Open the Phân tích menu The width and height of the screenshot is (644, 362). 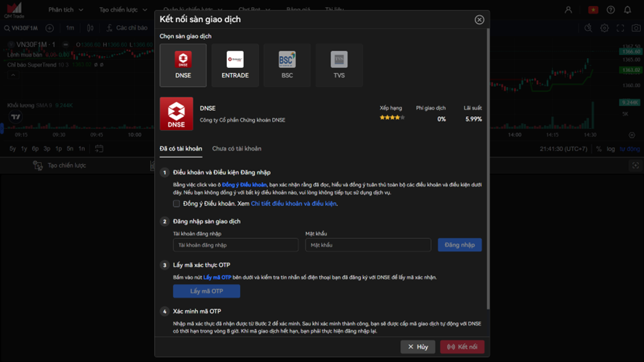(x=66, y=10)
